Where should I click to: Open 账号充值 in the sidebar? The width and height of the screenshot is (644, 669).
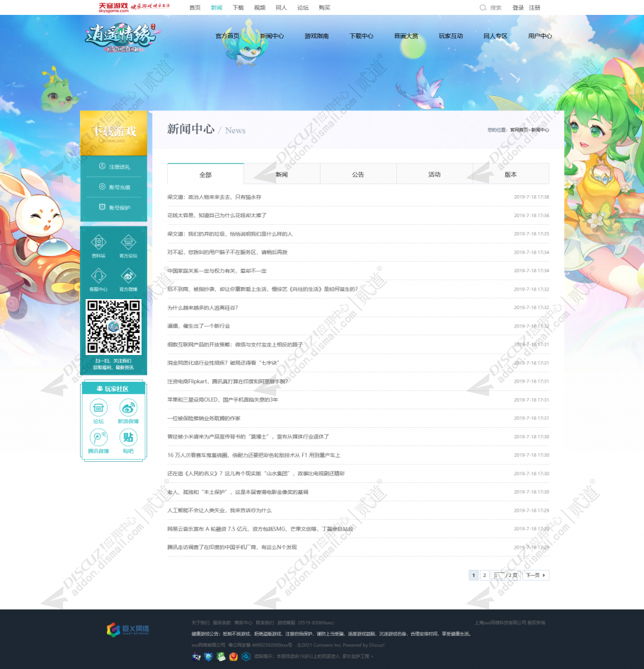coord(114,187)
